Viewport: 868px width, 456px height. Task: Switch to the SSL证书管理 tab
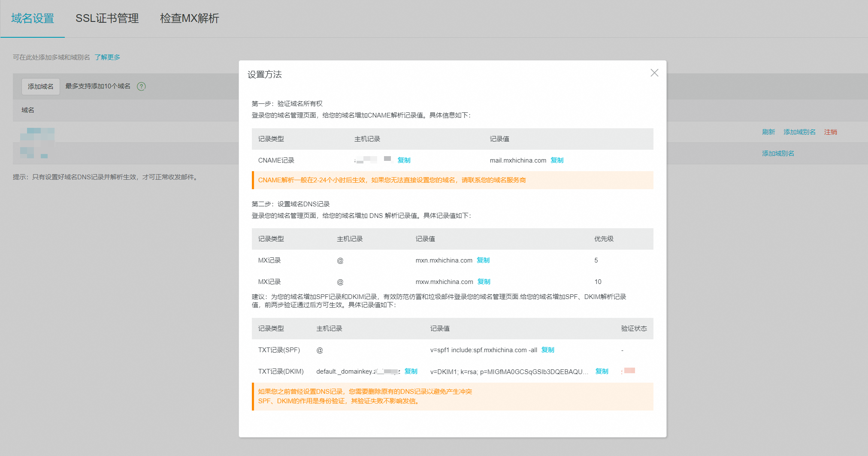pyautogui.click(x=107, y=18)
